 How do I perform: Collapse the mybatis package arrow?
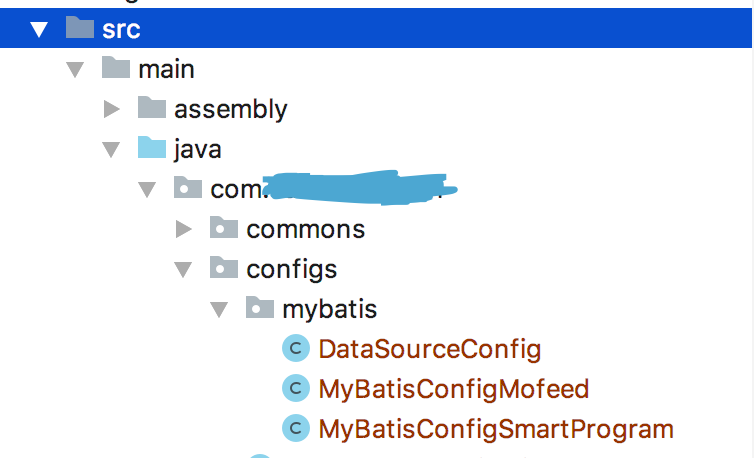click(x=219, y=310)
